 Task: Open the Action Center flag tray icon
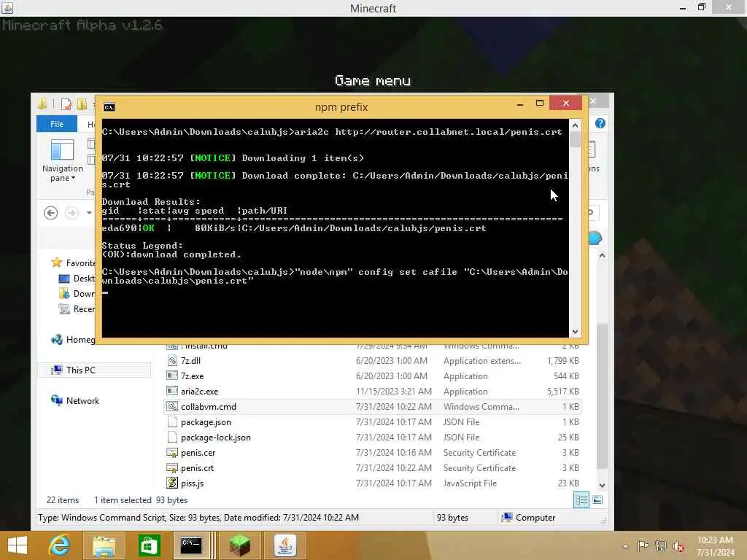(x=643, y=546)
